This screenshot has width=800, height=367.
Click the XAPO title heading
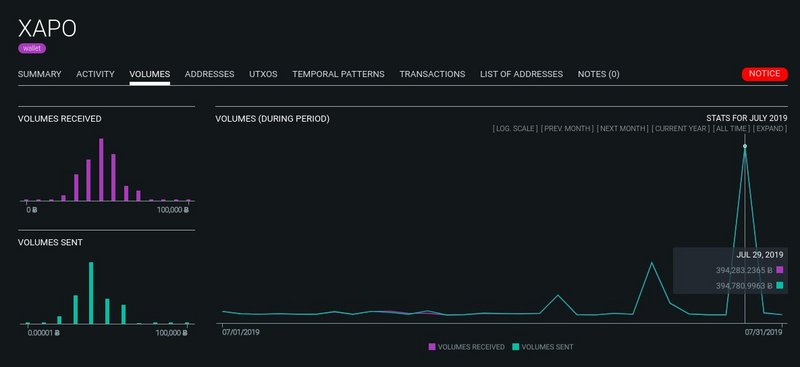point(47,29)
